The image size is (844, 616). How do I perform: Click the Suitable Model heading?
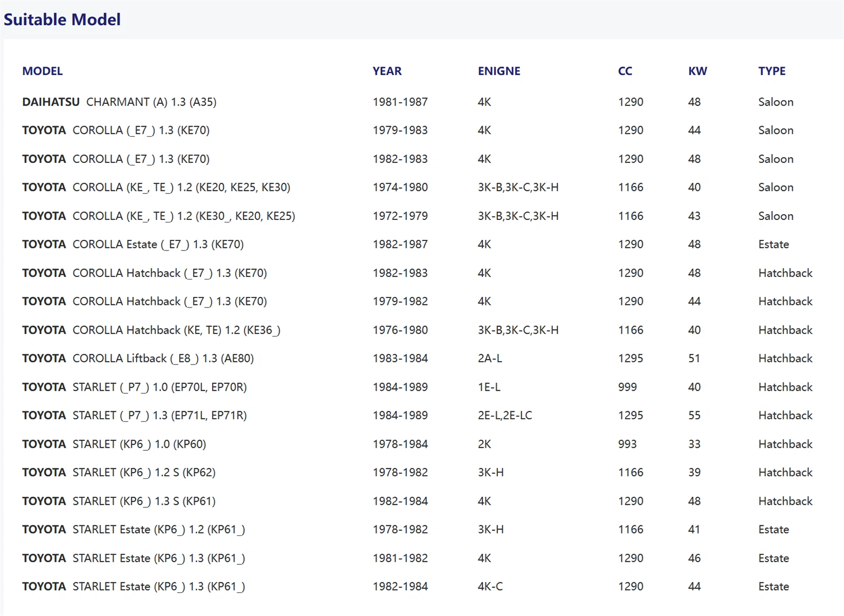point(62,20)
